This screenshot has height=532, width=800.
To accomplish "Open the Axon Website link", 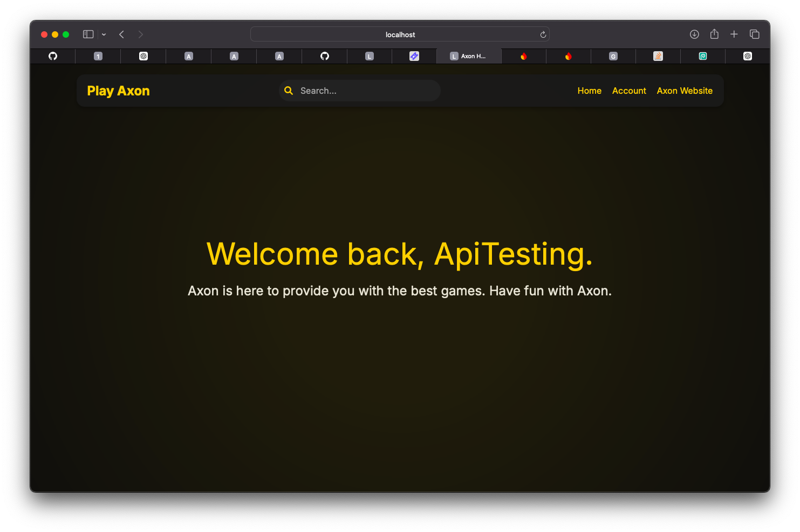I will click(x=685, y=91).
